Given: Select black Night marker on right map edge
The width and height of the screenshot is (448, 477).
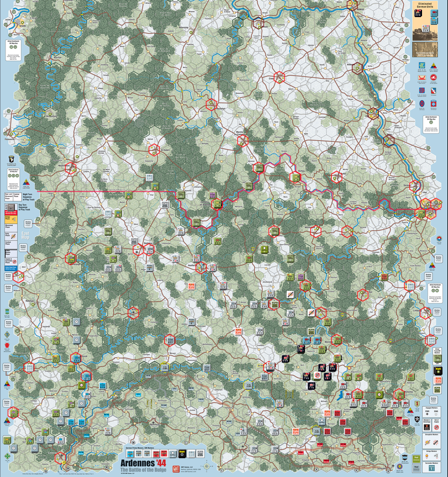Looking at the screenshot, I should click(438, 370).
